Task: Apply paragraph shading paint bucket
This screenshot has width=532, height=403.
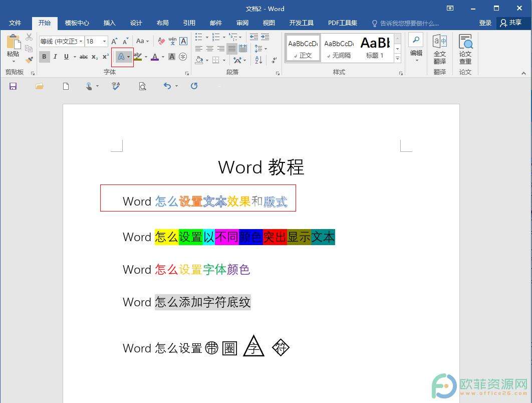Action: tap(199, 60)
